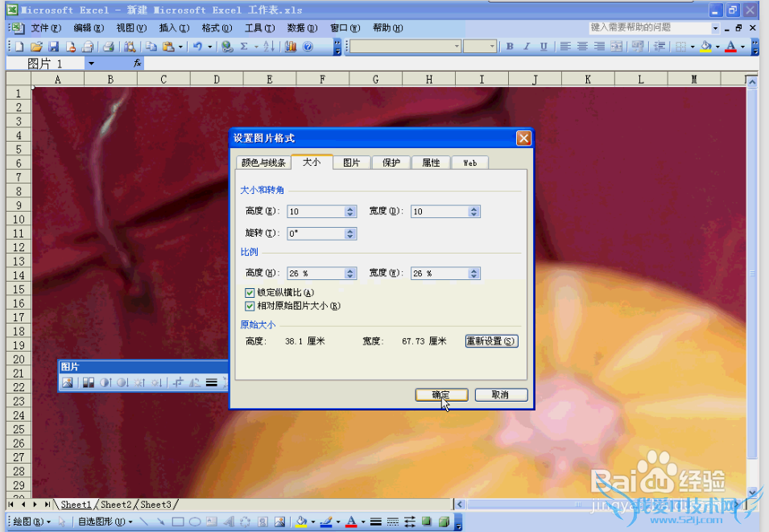The image size is (769, 532).
Task: Click the 键入需要帮助的问题 help box
Action: coord(650,28)
